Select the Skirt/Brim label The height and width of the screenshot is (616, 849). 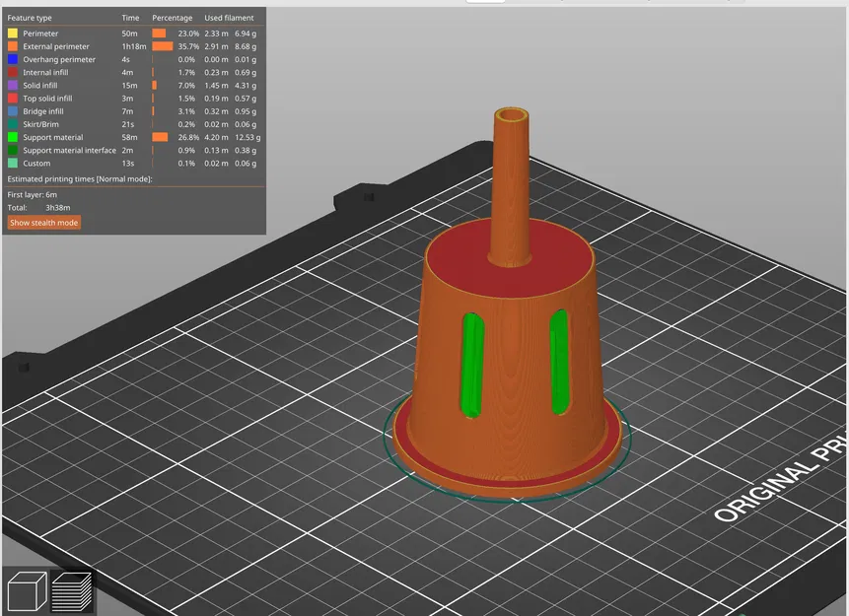coord(41,124)
